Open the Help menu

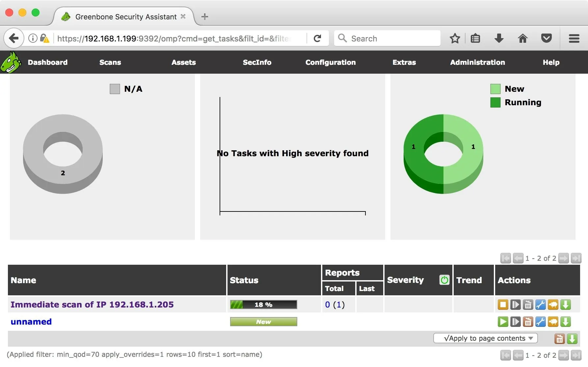551,62
